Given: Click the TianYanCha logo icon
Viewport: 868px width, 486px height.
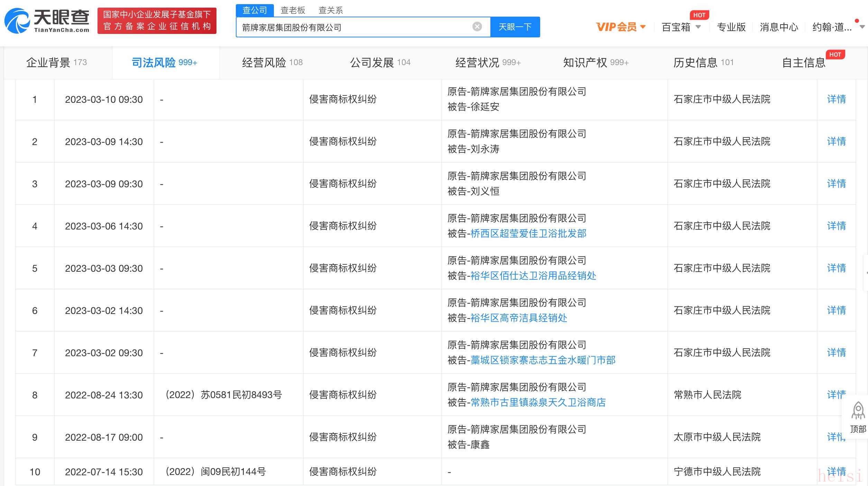Looking at the screenshot, I should pos(17,21).
